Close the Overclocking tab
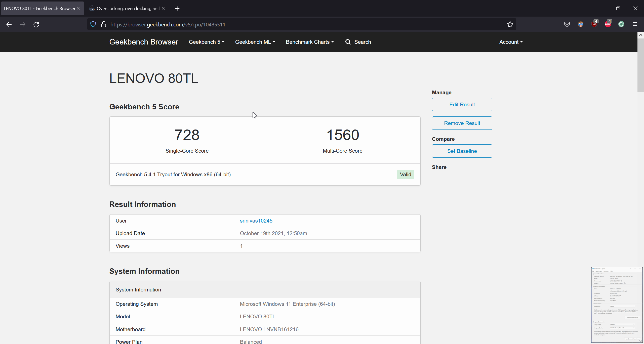The height and width of the screenshot is (344, 644). pyautogui.click(x=163, y=9)
